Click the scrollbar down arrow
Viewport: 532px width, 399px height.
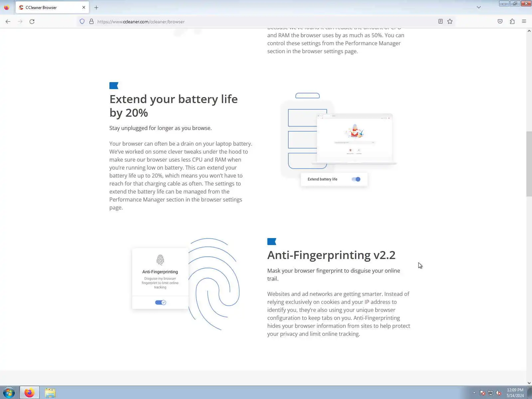click(529, 383)
